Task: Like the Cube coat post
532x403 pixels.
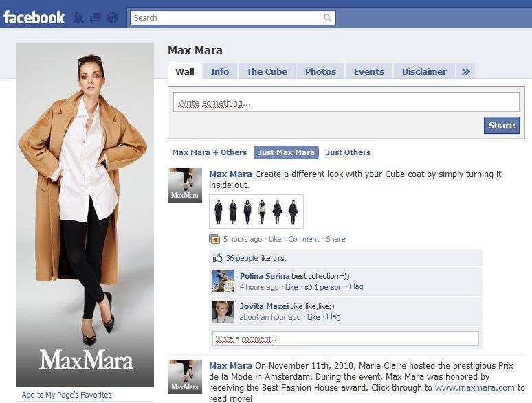Action: pyautogui.click(x=275, y=239)
